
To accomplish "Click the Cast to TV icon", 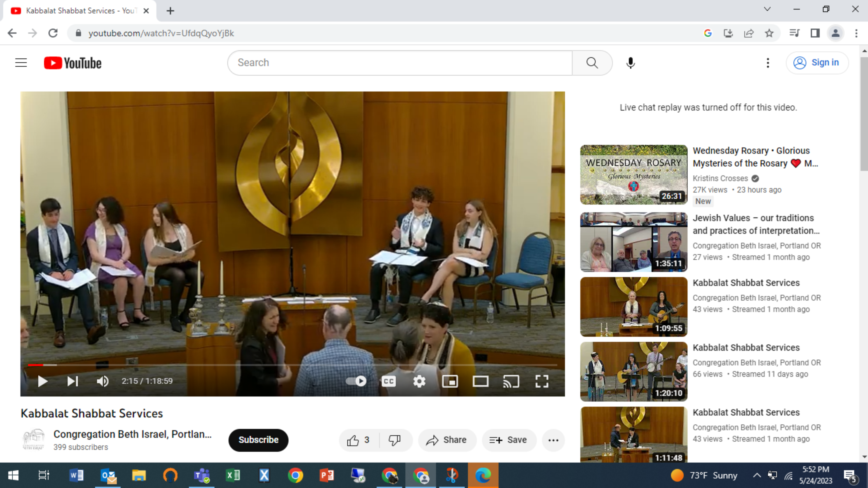I will 511,381.
